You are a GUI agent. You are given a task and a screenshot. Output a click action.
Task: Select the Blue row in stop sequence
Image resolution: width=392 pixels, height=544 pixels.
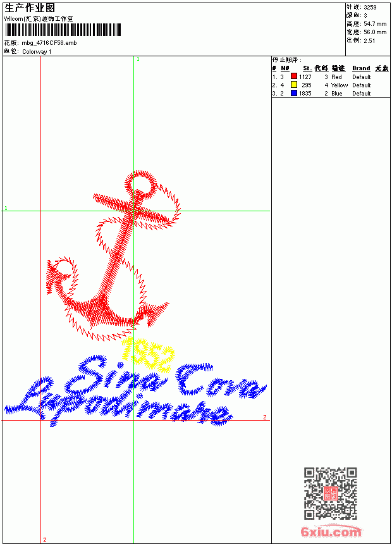coord(331,94)
